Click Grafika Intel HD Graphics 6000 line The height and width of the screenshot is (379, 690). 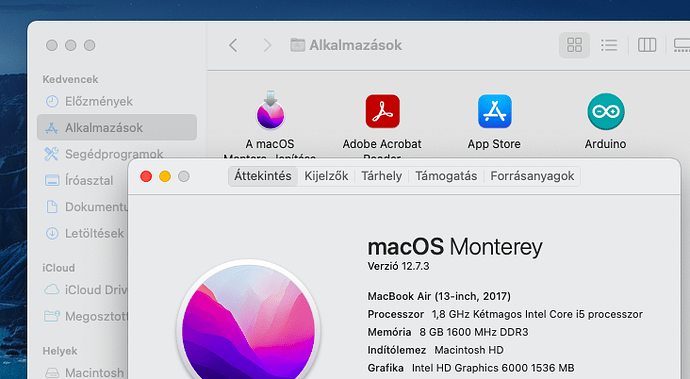471,368
